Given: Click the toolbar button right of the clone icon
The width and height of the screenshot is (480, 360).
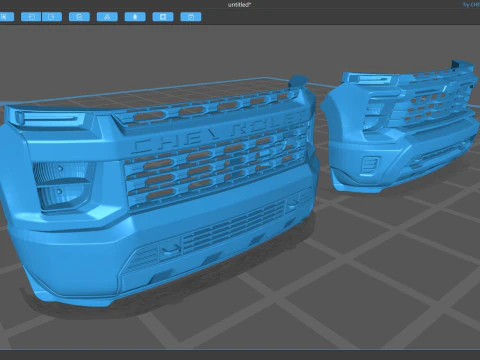Looking at the screenshot, I should click(x=107, y=17).
